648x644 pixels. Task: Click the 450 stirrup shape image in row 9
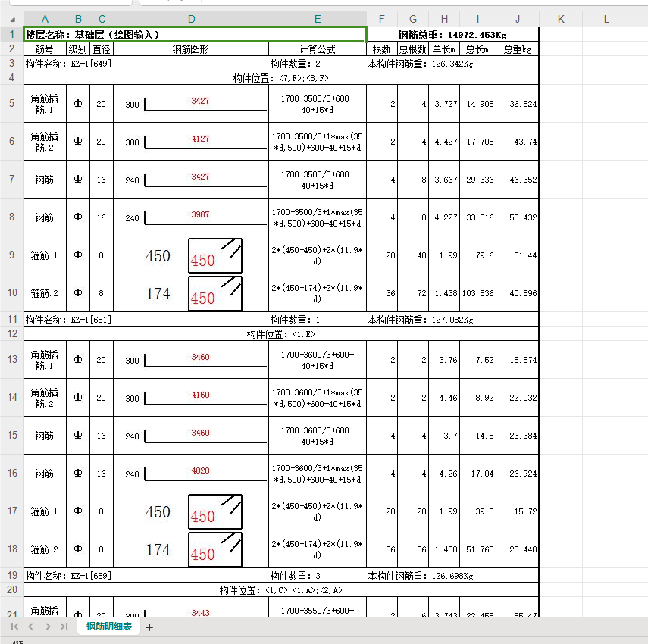215,255
